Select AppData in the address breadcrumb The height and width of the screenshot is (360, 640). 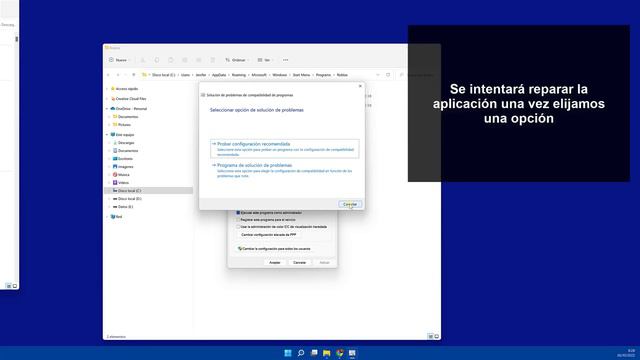[x=219, y=75]
